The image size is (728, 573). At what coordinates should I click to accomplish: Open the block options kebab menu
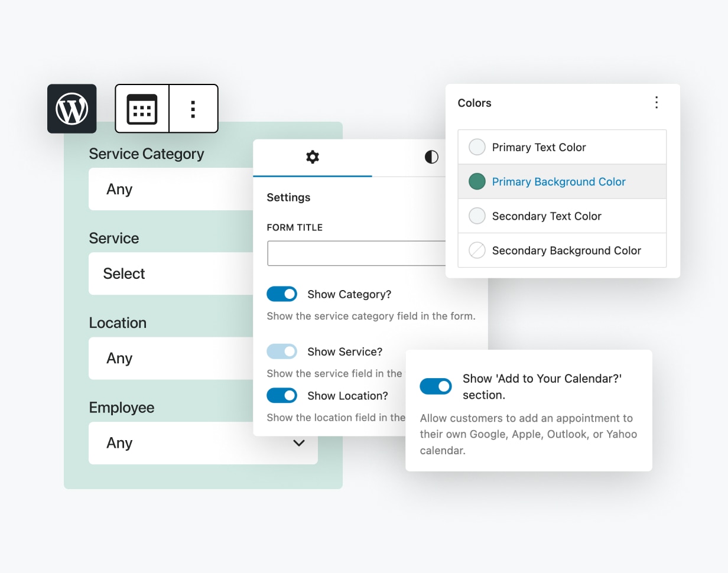193,109
